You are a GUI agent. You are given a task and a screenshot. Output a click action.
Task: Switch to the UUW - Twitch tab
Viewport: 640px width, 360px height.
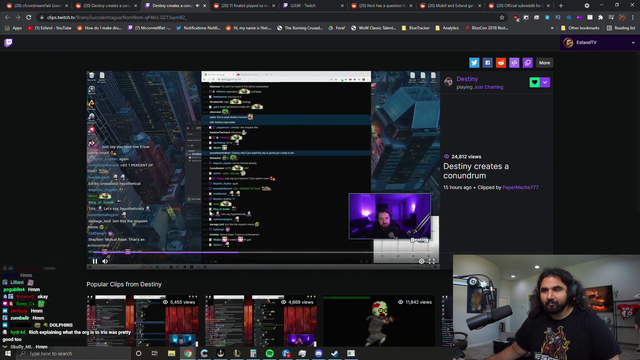pyautogui.click(x=313, y=6)
